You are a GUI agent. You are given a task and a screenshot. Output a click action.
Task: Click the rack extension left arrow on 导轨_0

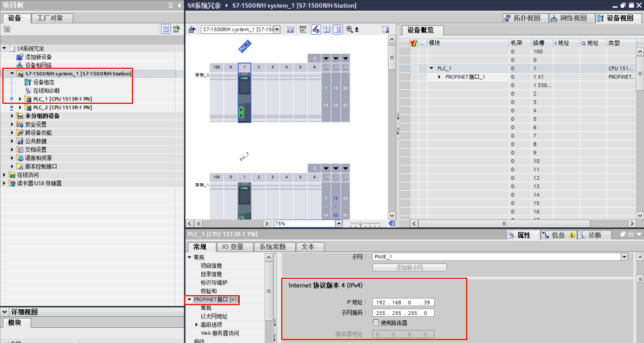pos(314,58)
